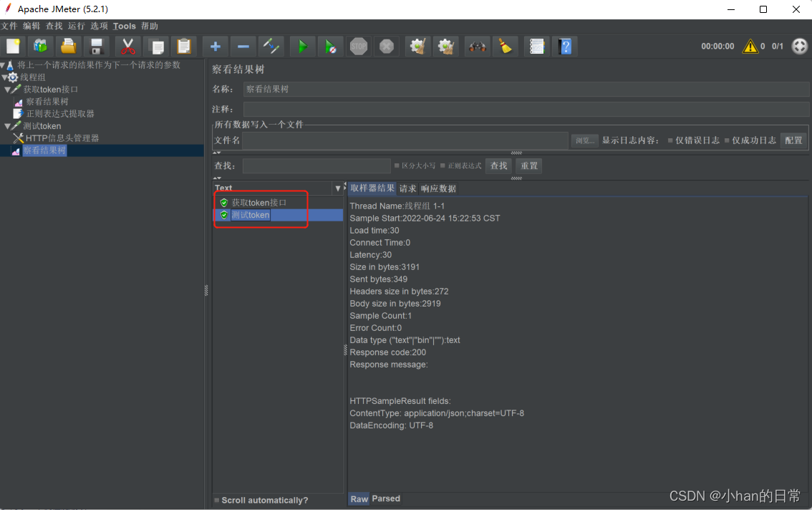Save the test plan with floppy icon
The height and width of the screenshot is (510, 812).
tap(97, 47)
